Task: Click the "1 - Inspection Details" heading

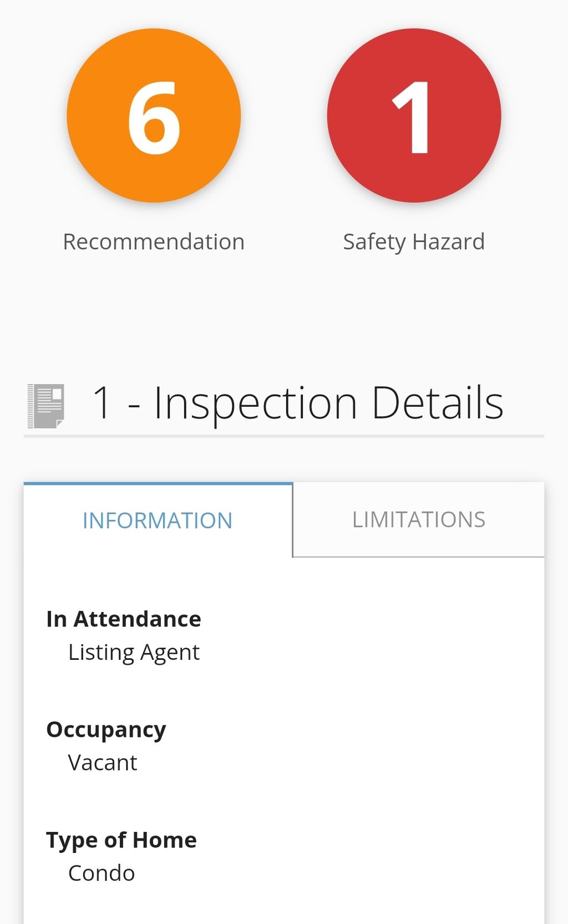Action: tap(297, 403)
